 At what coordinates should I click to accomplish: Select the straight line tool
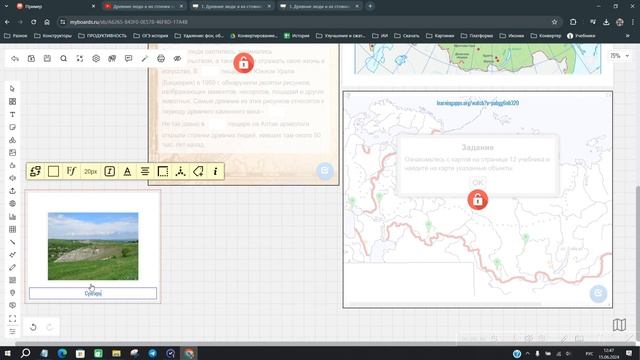12,242
